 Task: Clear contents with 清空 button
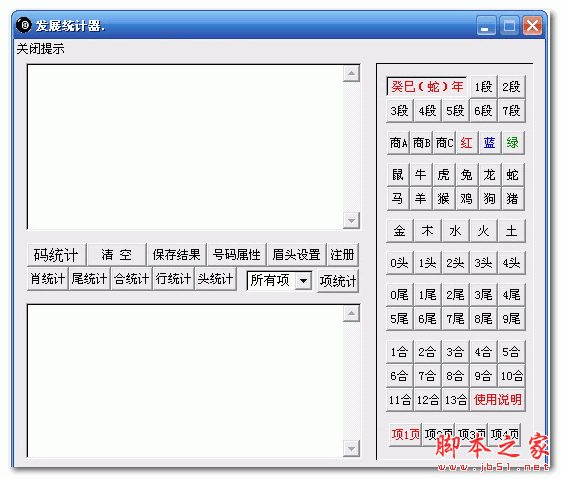[117, 255]
